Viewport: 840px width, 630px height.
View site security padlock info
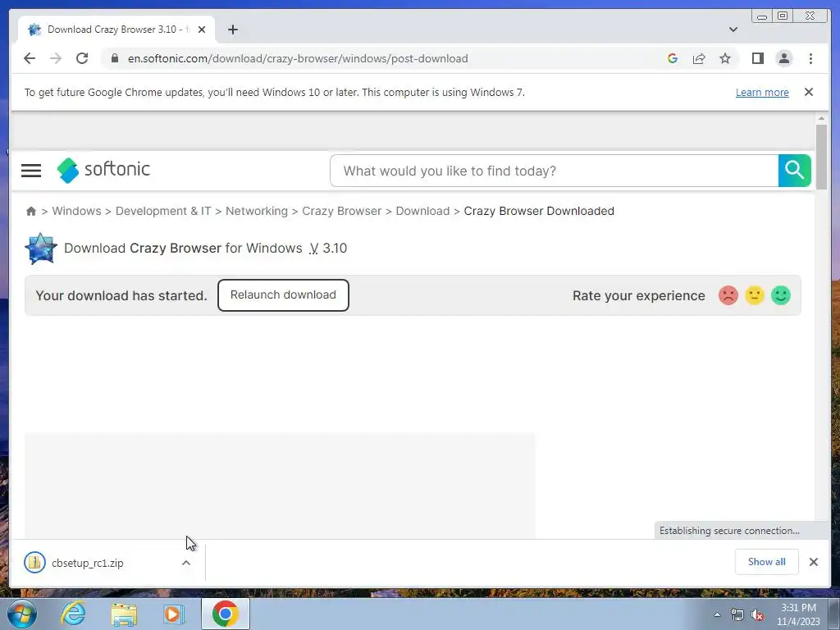pyautogui.click(x=115, y=58)
